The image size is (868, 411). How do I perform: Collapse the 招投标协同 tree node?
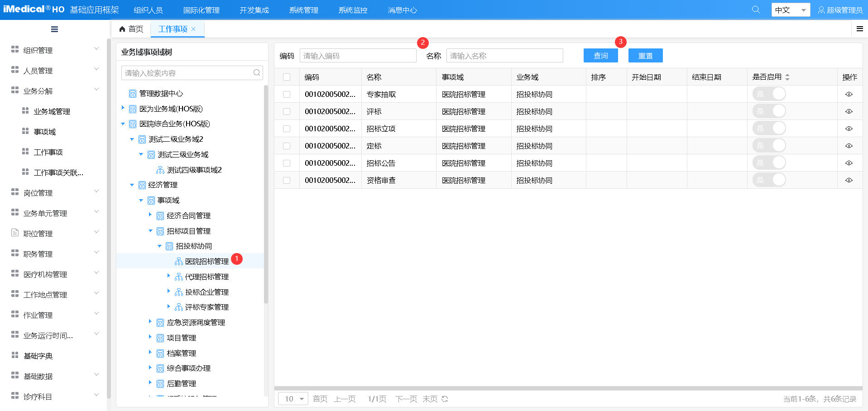pos(159,246)
